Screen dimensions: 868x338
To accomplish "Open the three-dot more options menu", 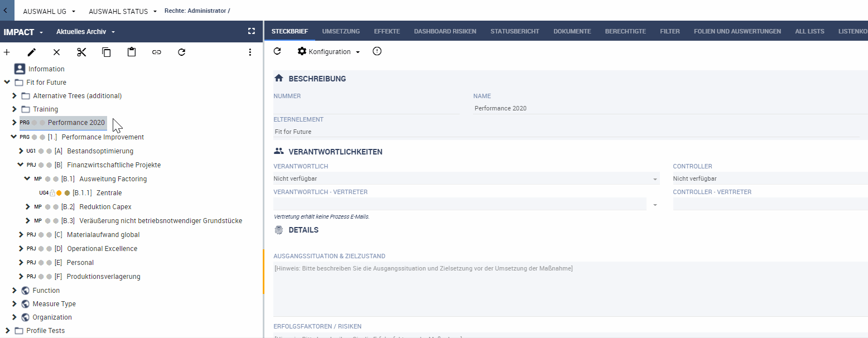I will coord(250,52).
